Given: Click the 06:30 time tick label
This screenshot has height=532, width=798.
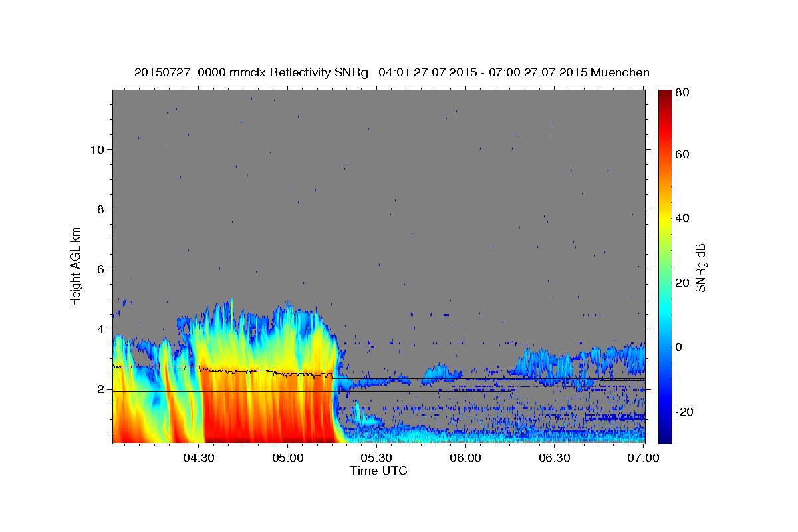Looking at the screenshot, I should click(x=555, y=458).
